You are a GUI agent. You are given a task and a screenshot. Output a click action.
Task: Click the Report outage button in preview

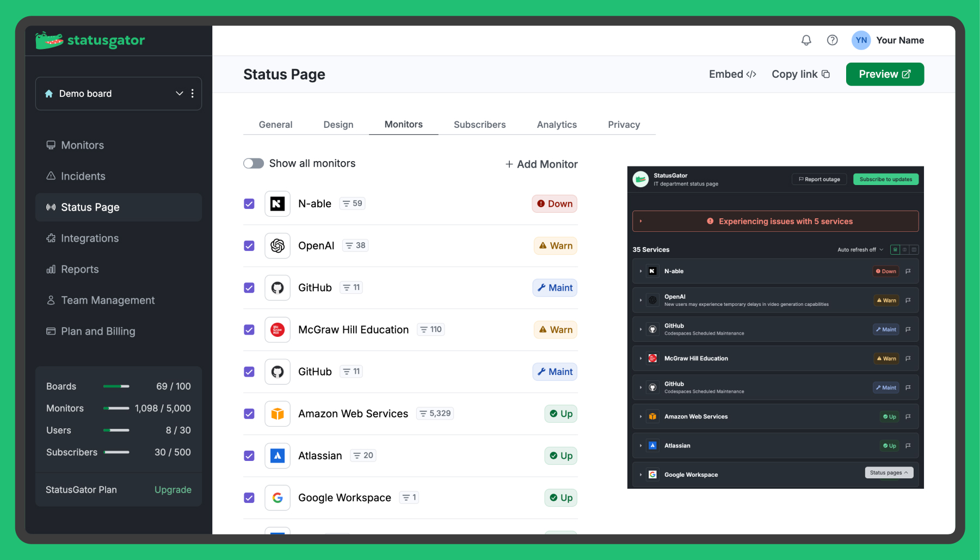click(819, 179)
